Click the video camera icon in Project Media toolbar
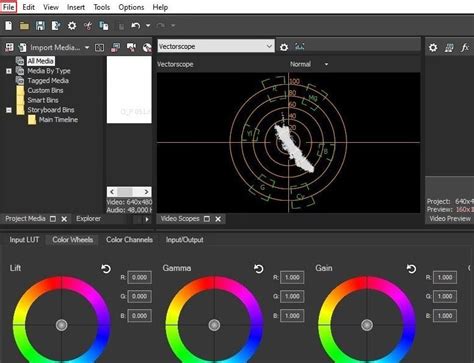This screenshot has height=363, width=474. (x=131, y=47)
